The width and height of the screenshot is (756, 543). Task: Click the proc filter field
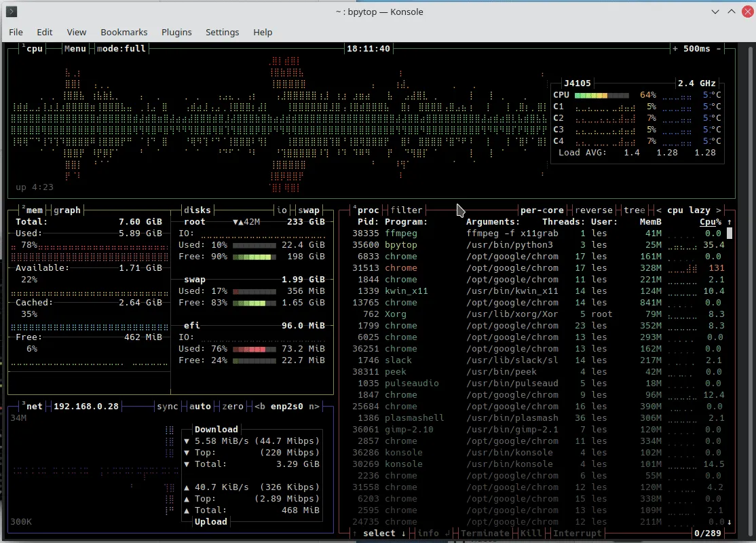pyautogui.click(x=406, y=210)
